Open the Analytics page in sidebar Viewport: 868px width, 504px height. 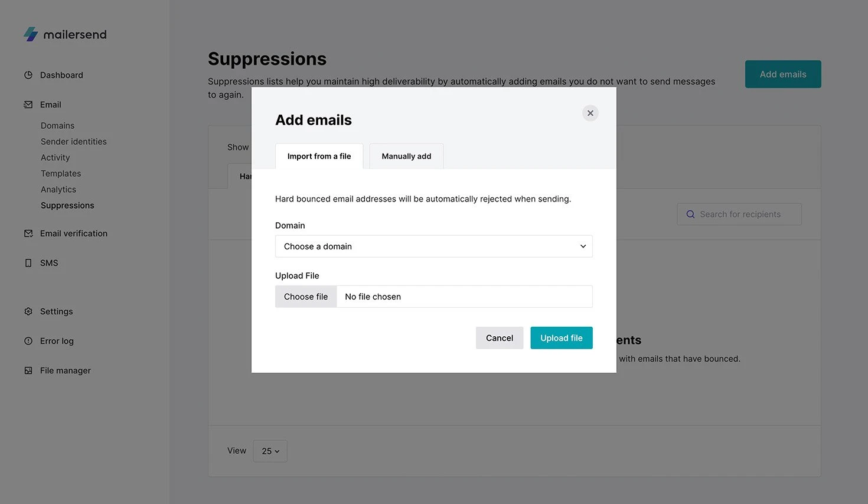tap(58, 190)
